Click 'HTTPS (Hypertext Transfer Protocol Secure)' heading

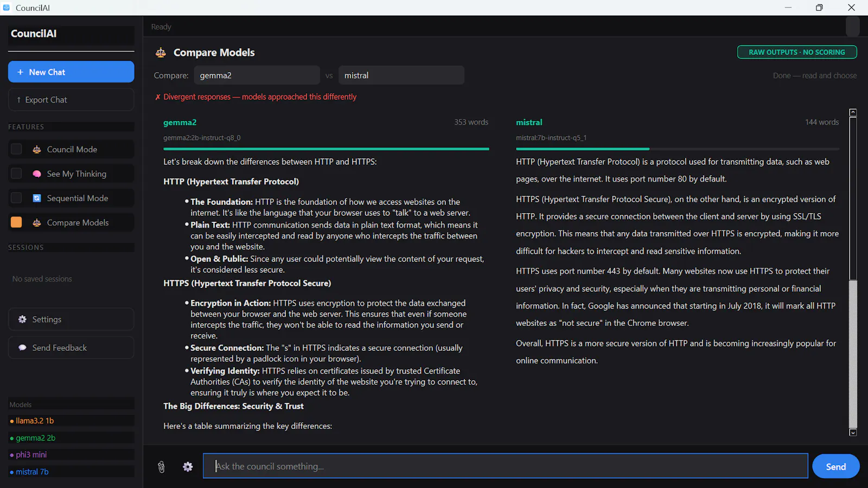(x=247, y=283)
